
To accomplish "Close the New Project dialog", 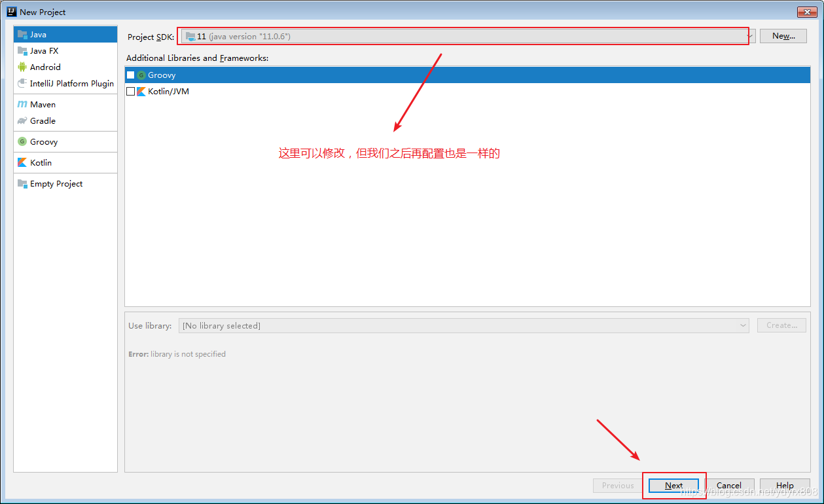I will point(806,12).
